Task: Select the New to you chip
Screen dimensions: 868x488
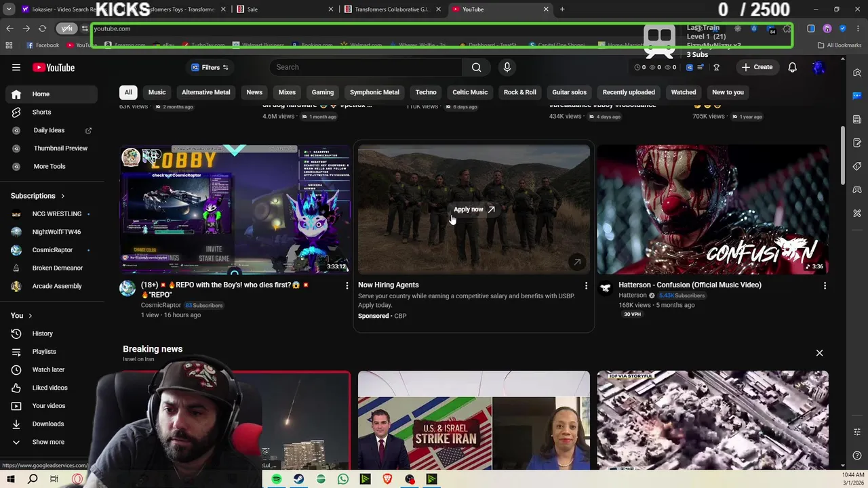Action: point(728,92)
